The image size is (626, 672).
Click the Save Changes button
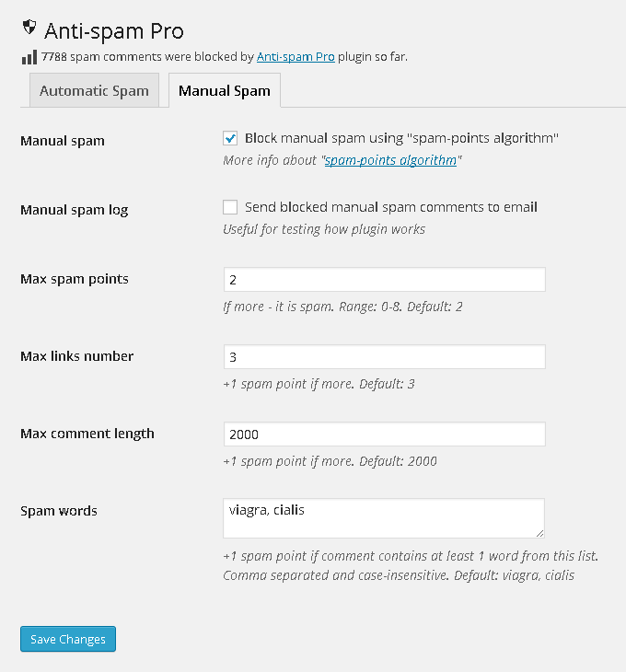click(68, 639)
